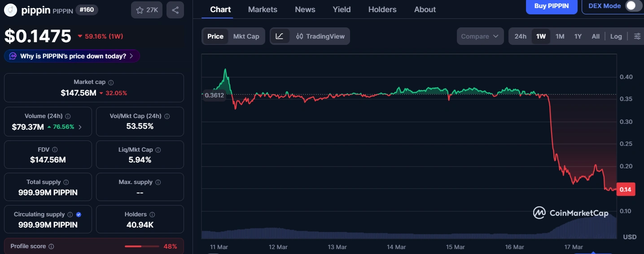Image resolution: width=644 pixels, height=254 pixels.
Task: Click the 11 Mar date label
Action: click(219, 247)
